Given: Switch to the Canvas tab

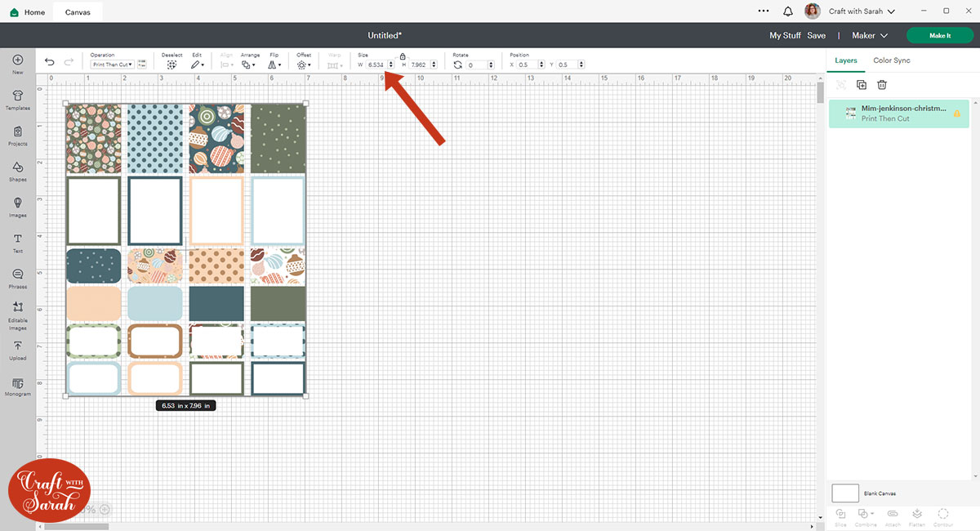Looking at the screenshot, I should coord(78,12).
